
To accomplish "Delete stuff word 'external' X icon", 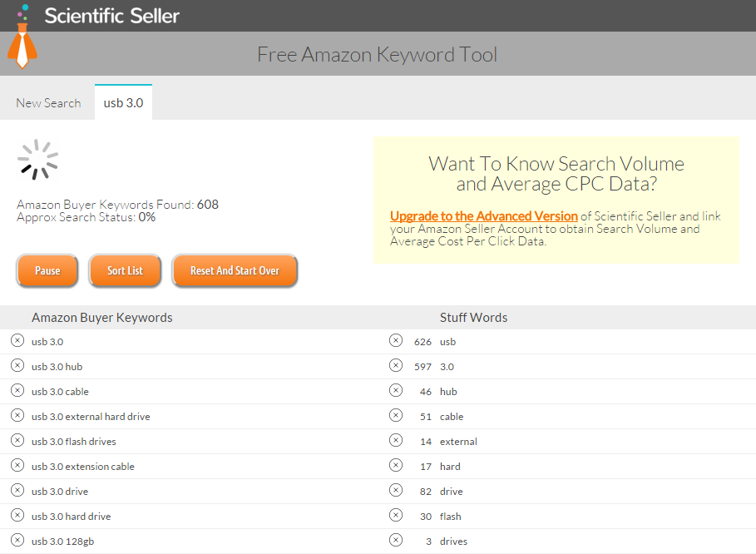I will tap(396, 440).
